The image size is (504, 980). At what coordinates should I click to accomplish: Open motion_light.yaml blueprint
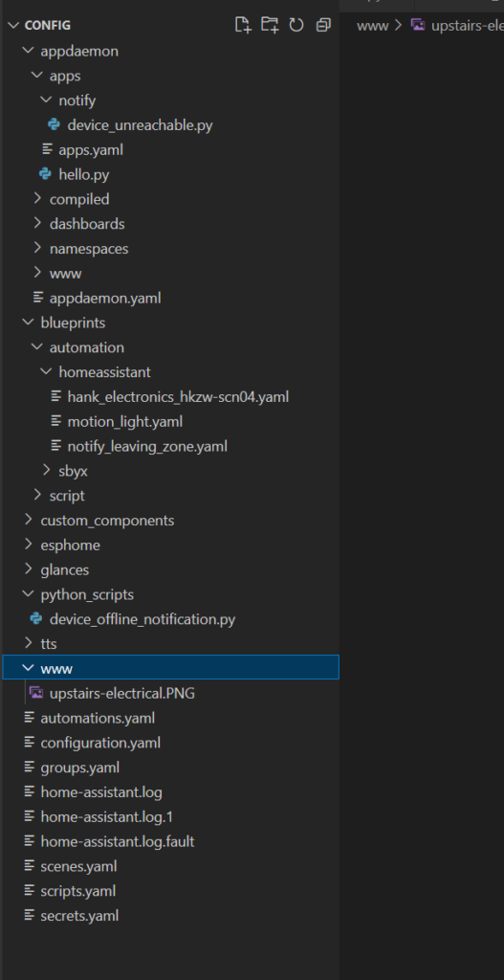pyautogui.click(x=125, y=422)
